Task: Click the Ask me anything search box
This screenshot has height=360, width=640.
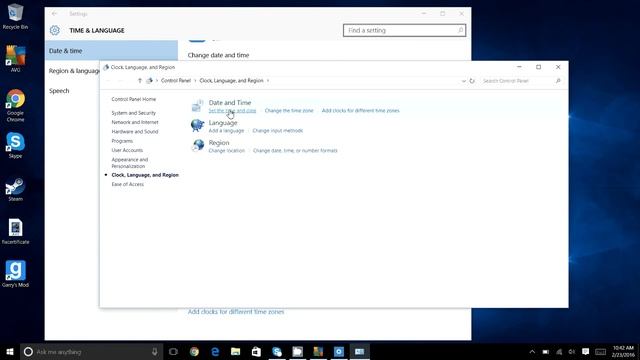Action: point(91,352)
